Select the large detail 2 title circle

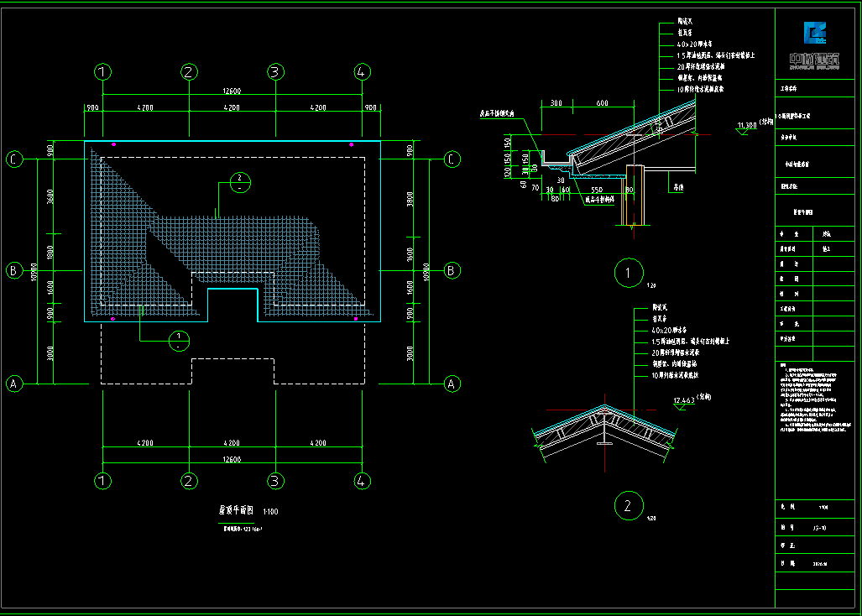pos(629,505)
